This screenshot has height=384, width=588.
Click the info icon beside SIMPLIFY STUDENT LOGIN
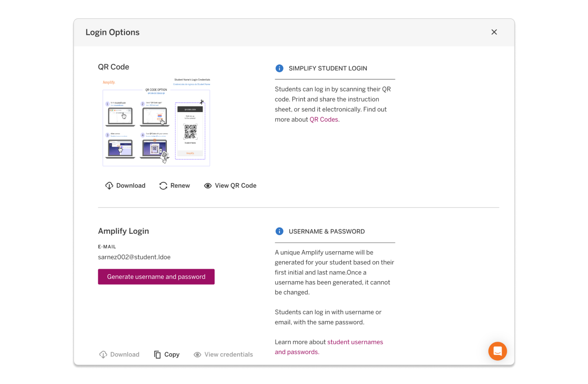[279, 68]
